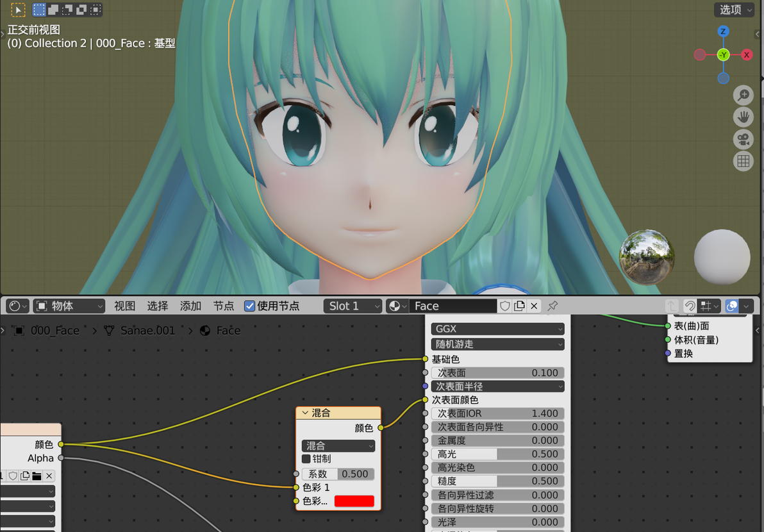Click the 糙度 0.500 slider

click(x=497, y=481)
